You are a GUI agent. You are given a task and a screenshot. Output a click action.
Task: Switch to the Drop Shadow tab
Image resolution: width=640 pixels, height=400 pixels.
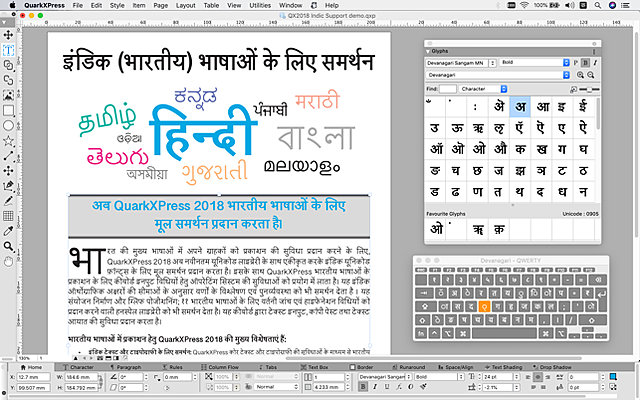553,367
